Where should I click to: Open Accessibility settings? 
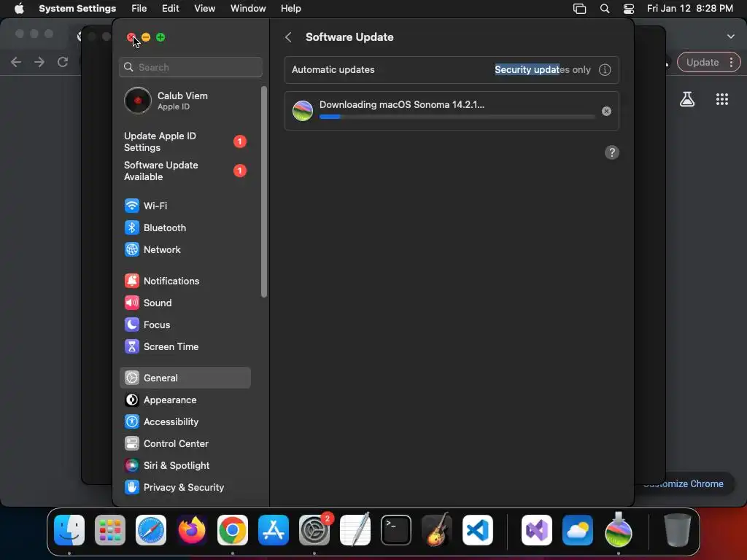coord(185,422)
